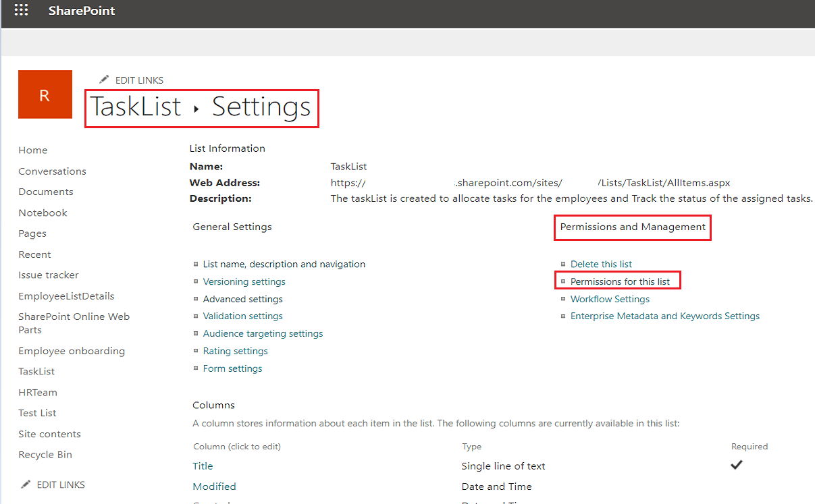815x504 pixels.
Task: Click the SharePoint header title
Action: pyautogui.click(x=82, y=11)
